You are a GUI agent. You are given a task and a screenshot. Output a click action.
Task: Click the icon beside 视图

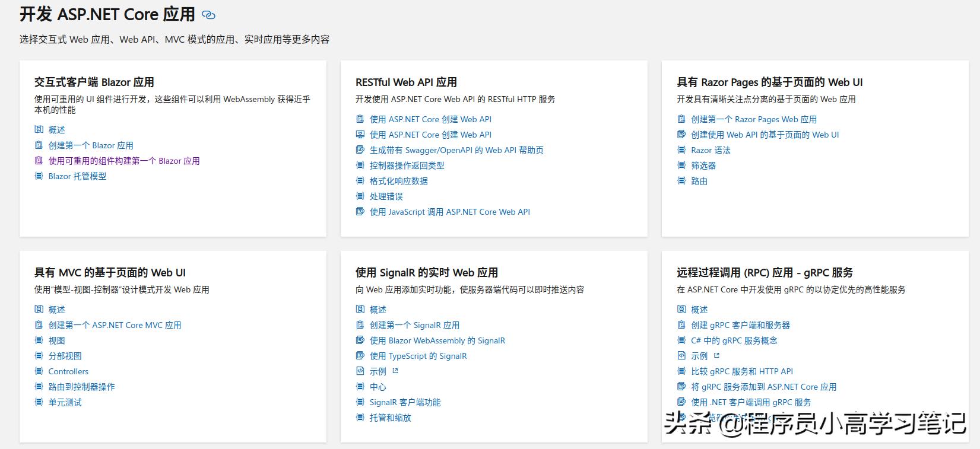point(39,340)
